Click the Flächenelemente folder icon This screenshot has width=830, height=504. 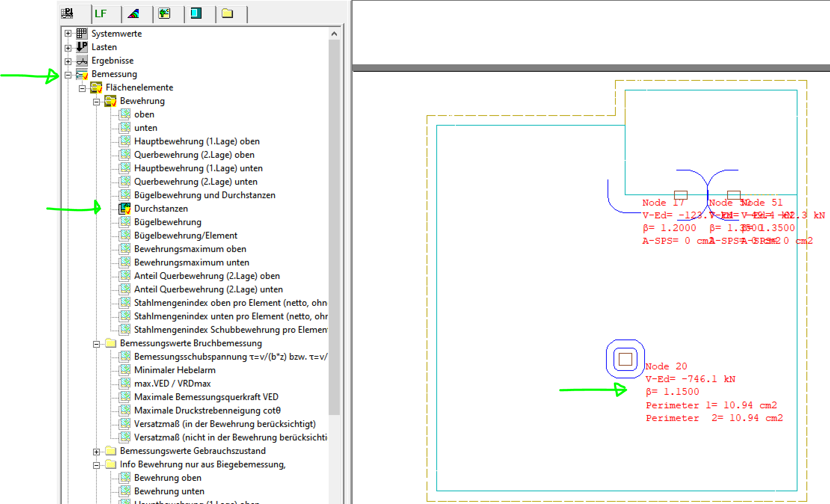[x=96, y=87]
